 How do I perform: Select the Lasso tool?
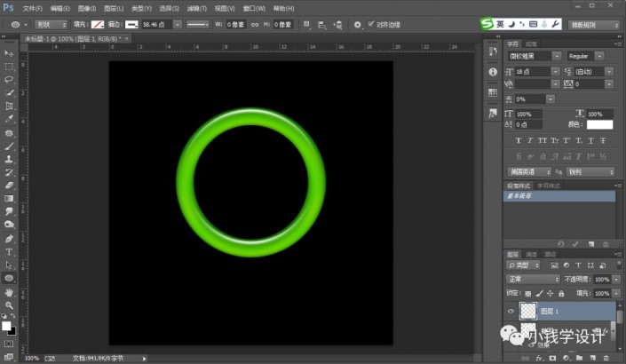coord(9,79)
